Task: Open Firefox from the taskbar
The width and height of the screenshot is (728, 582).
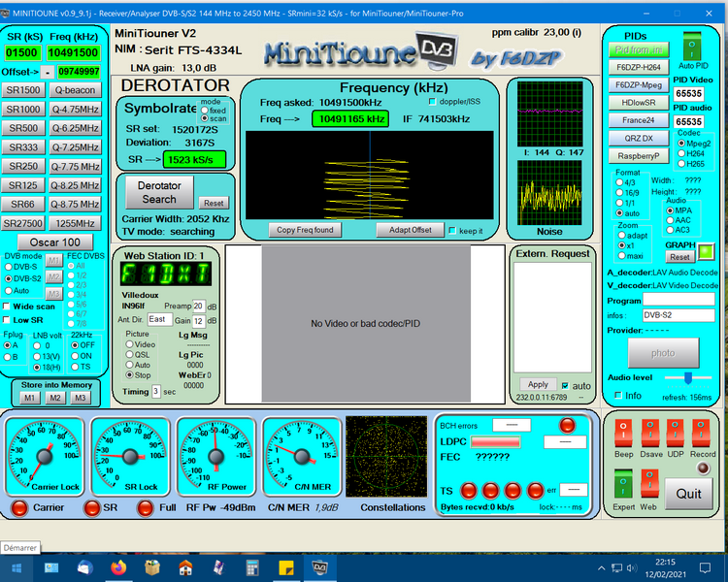Action: click(118, 567)
